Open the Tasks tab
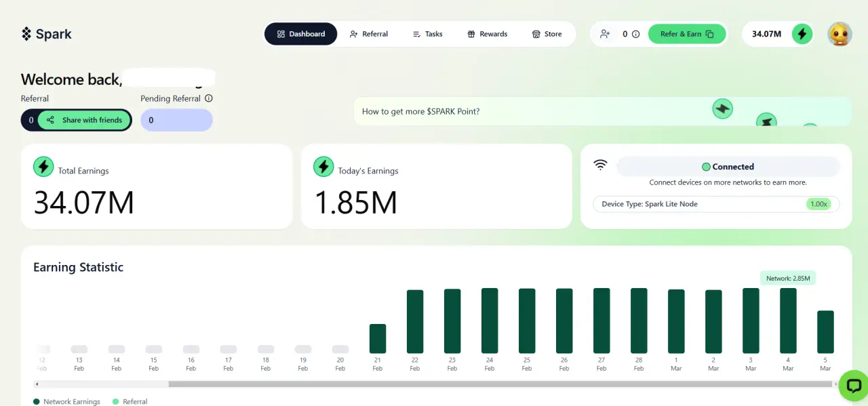The width and height of the screenshot is (868, 406). click(427, 34)
